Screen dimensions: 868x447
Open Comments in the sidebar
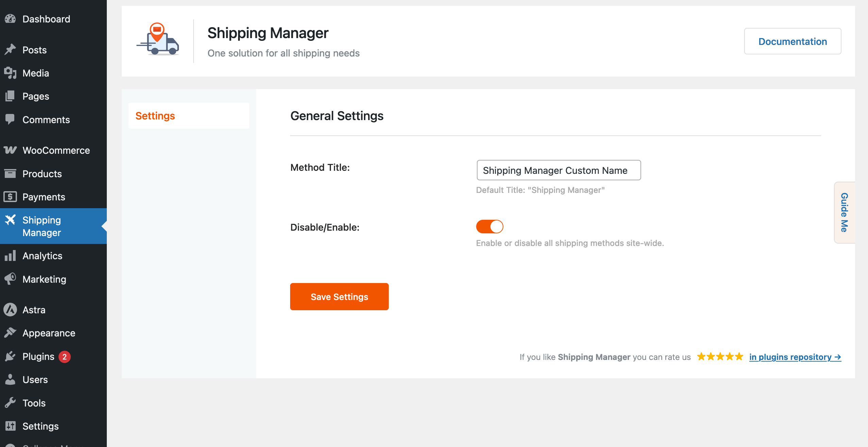(x=53, y=120)
